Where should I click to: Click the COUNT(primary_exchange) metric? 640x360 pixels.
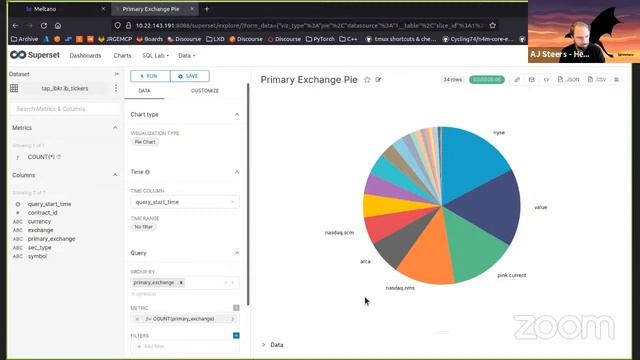tap(184, 319)
